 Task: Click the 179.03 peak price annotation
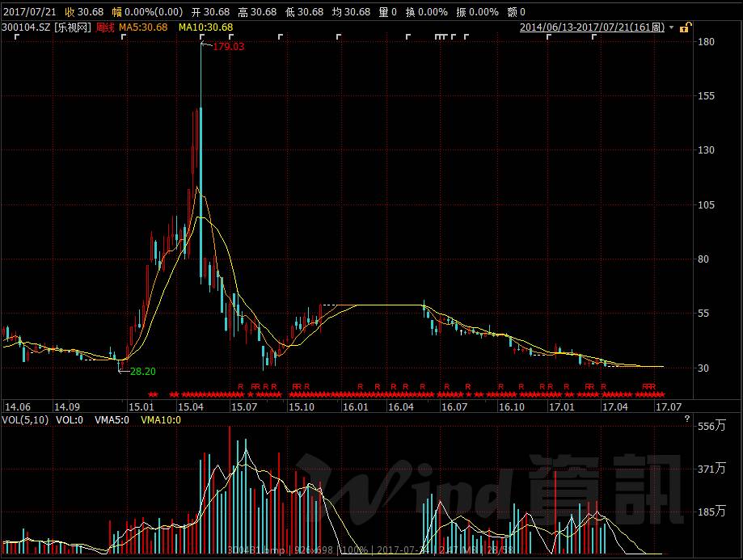coord(228,46)
